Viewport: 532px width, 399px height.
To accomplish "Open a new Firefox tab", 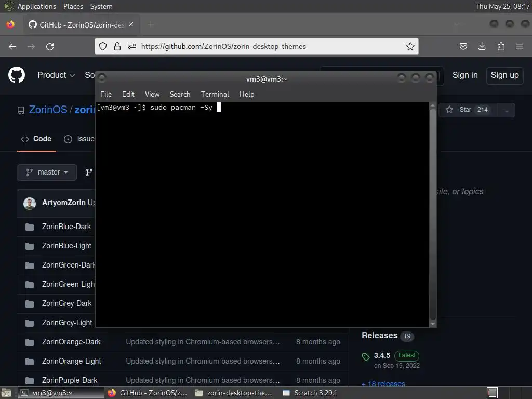I will [x=151, y=24].
